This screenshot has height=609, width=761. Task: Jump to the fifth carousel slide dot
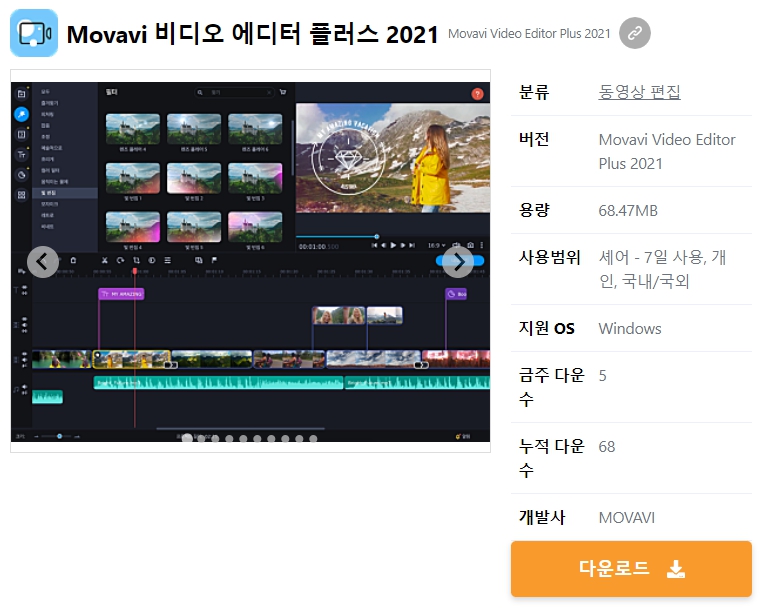244,439
